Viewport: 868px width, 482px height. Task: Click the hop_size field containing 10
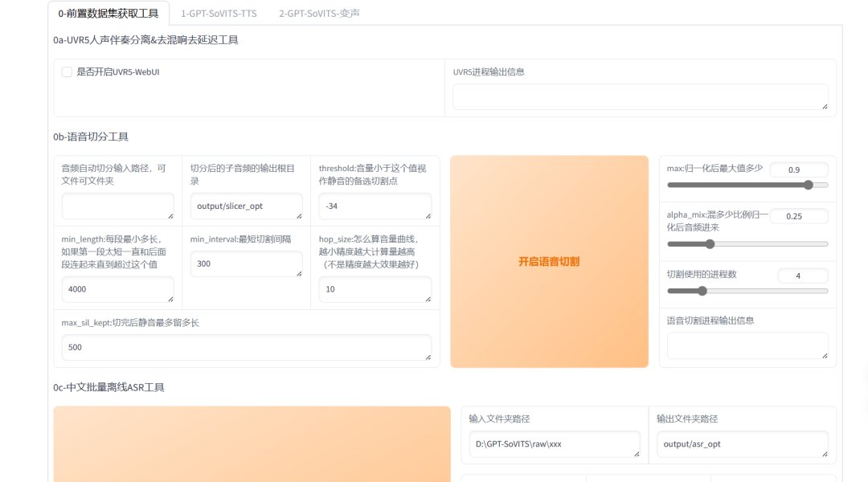pos(375,289)
